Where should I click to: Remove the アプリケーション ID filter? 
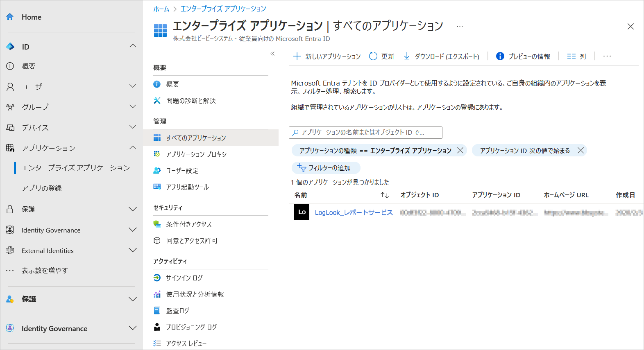pos(581,151)
